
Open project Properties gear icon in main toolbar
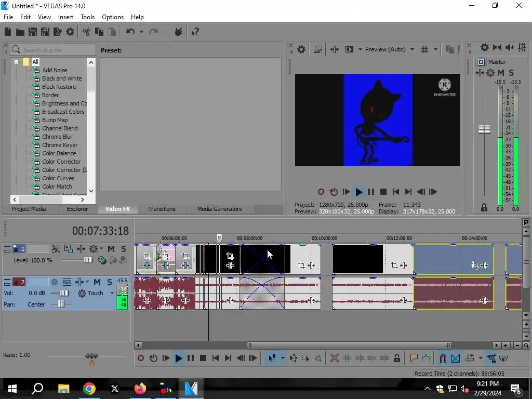70,32
